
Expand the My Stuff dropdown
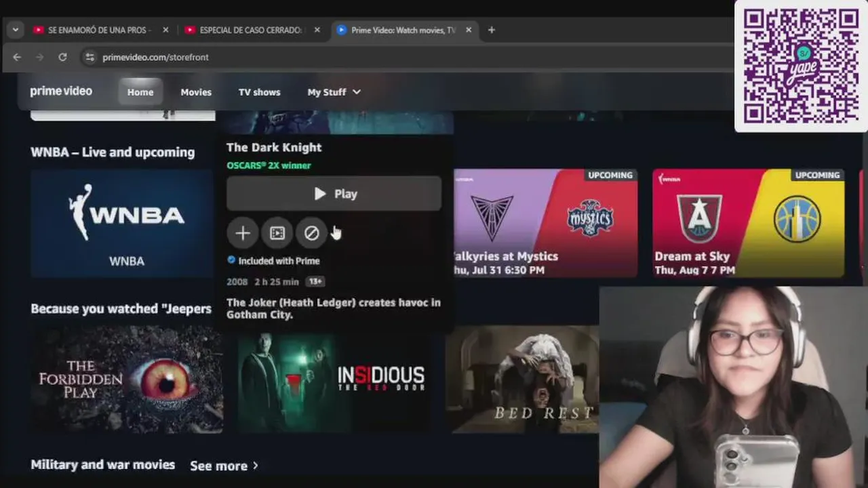334,92
